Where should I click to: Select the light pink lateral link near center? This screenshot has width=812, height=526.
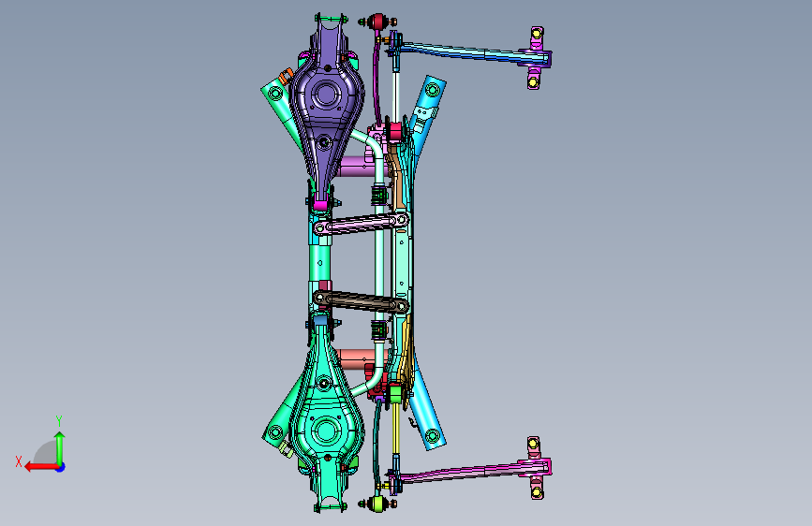point(361,224)
